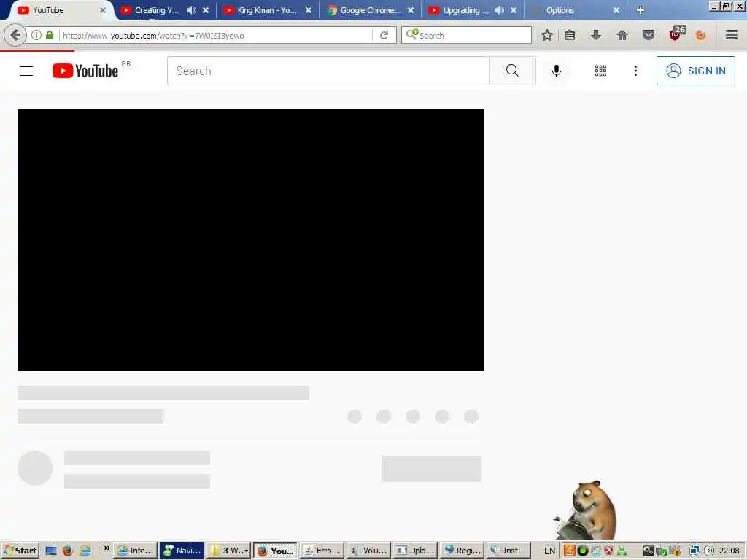Switch to the Upgrading tab

pos(465,10)
